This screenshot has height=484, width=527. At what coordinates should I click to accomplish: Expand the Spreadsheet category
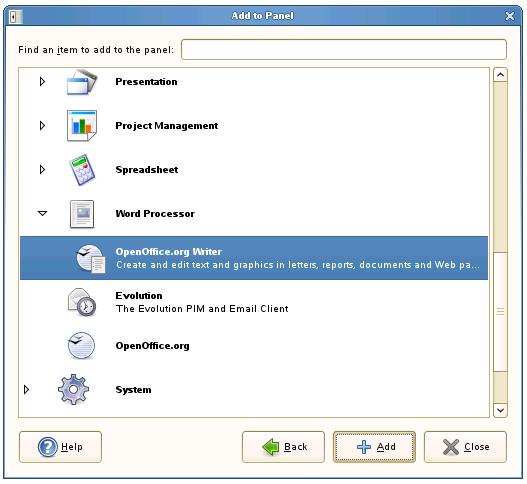[42, 170]
